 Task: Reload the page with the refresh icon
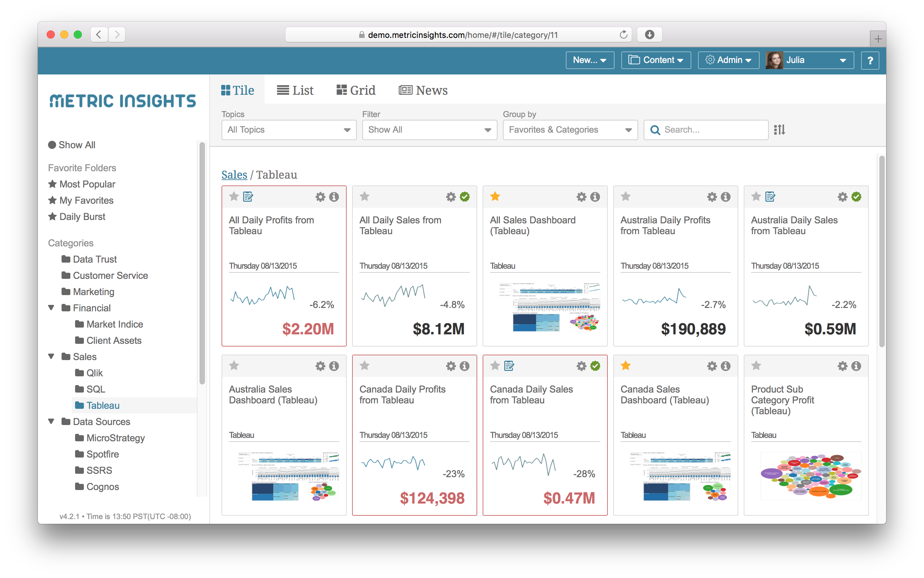coord(623,35)
